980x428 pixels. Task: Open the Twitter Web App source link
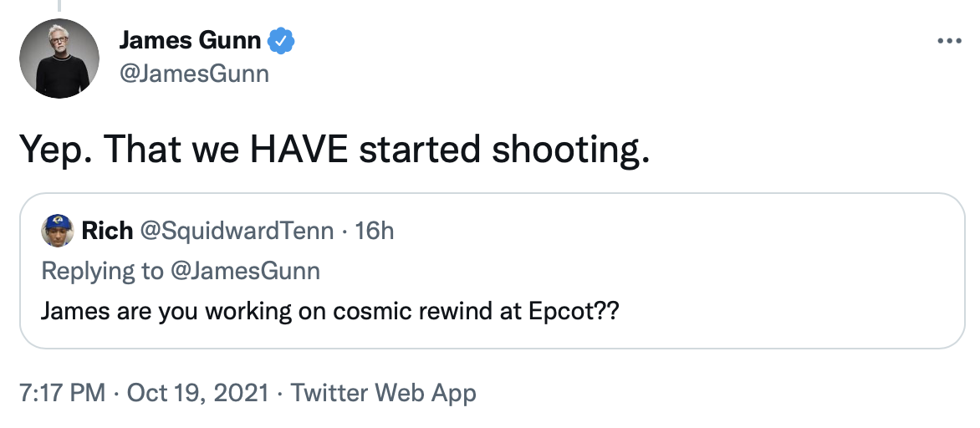coord(383,393)
